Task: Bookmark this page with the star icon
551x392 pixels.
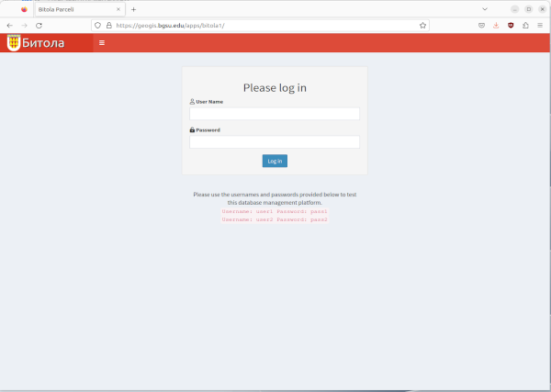Action: click(x=422, y=26)
